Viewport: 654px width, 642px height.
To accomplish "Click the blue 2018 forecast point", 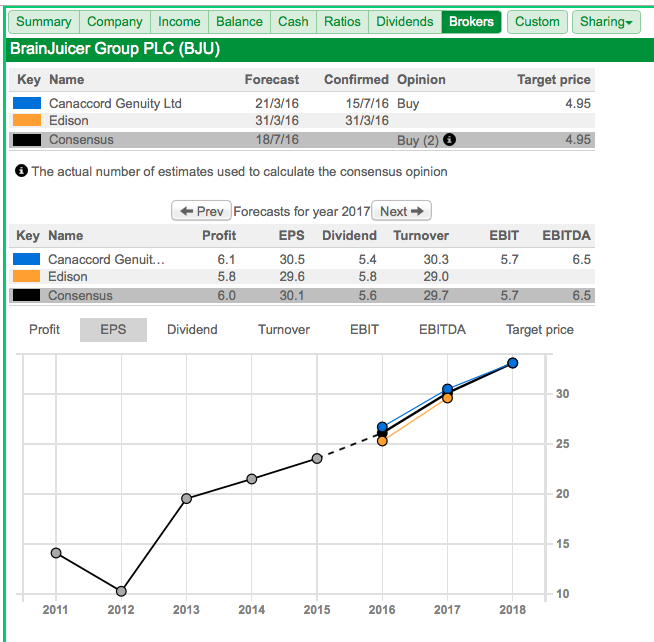I will (513, 363).
